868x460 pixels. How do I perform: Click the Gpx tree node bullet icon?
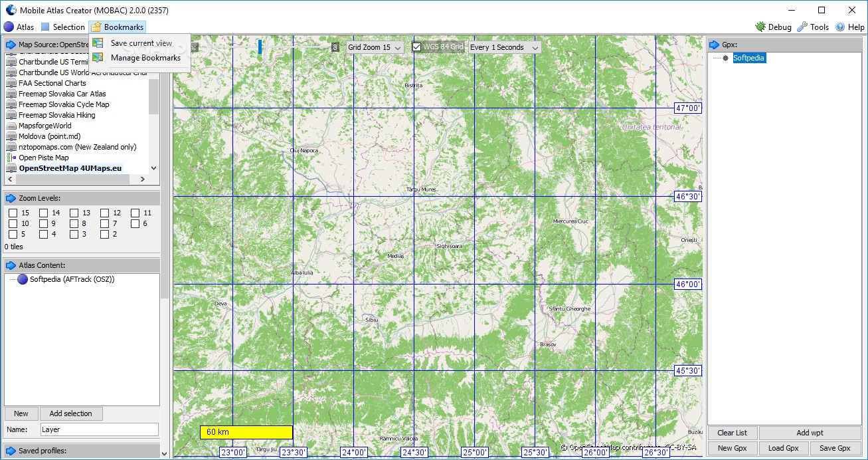(725, 58)
